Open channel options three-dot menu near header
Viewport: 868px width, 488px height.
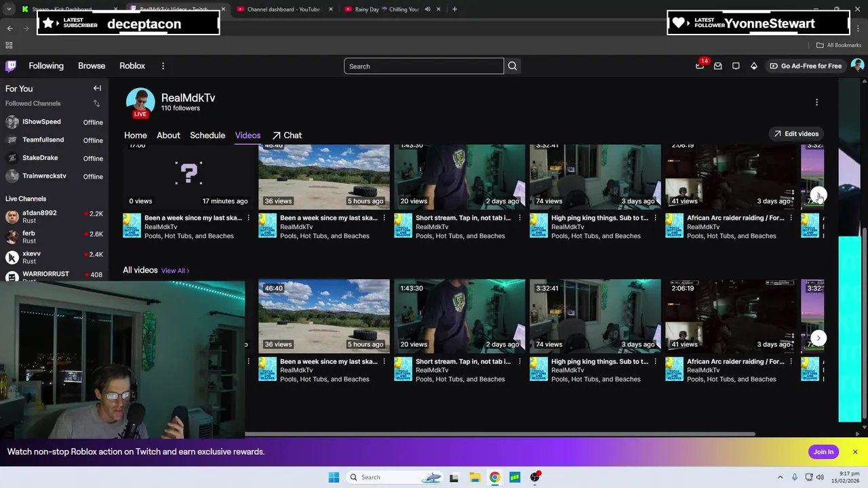coord(816,102)
